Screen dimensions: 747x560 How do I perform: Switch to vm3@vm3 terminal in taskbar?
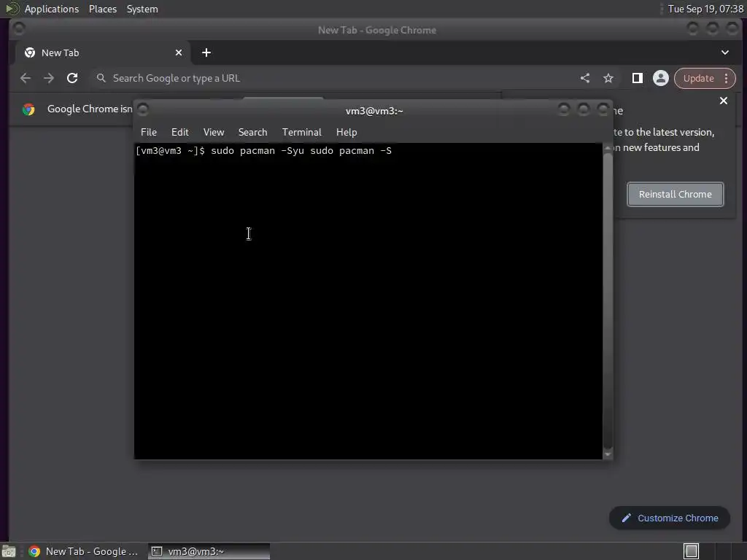click(209, 551)
